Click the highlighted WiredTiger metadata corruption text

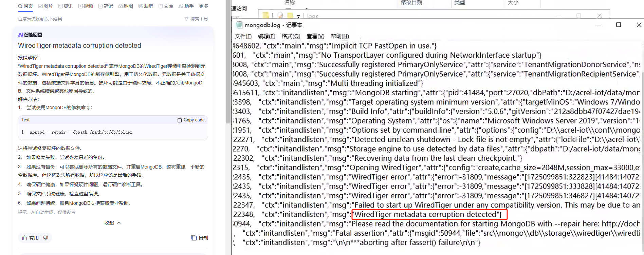[x=428, y=214]
